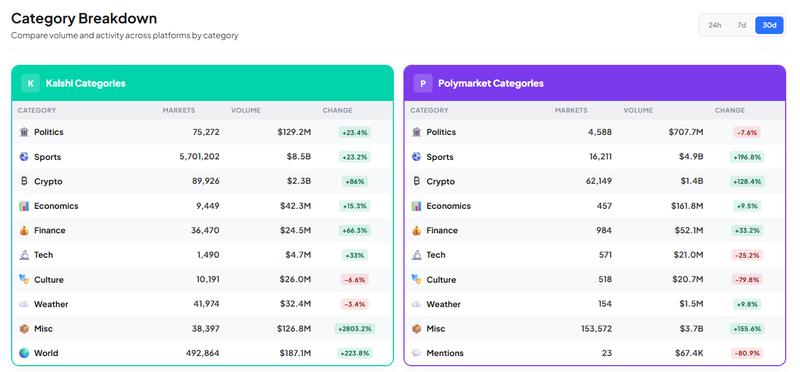Viewport: 800px width, 372px height.
Task: Click Polymarket Economics volume $161.8M
Action: 687,206
